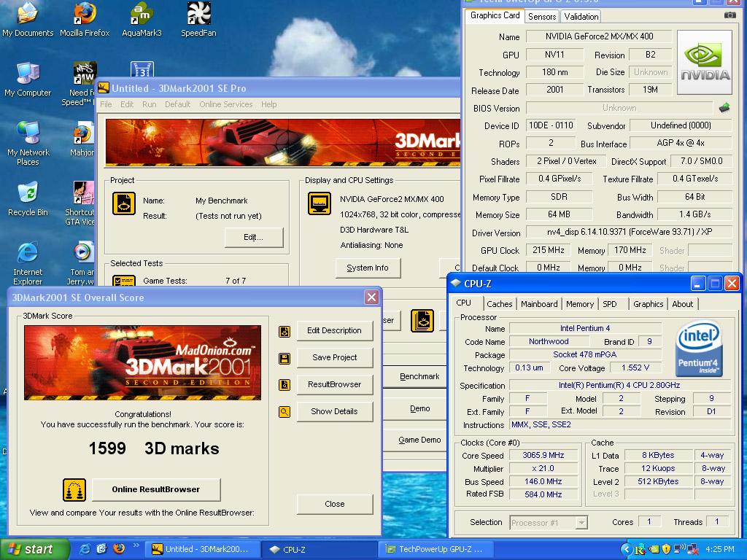This screenshot has width=747, height=560.
Task: Click the Display settings monitor icon in 3DMark
Action: tap(320, 203)
